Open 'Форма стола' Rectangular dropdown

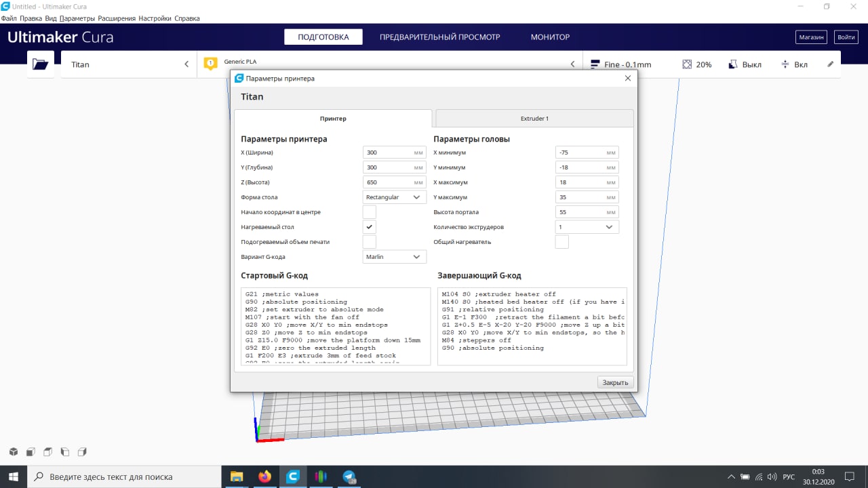(395, 197)
